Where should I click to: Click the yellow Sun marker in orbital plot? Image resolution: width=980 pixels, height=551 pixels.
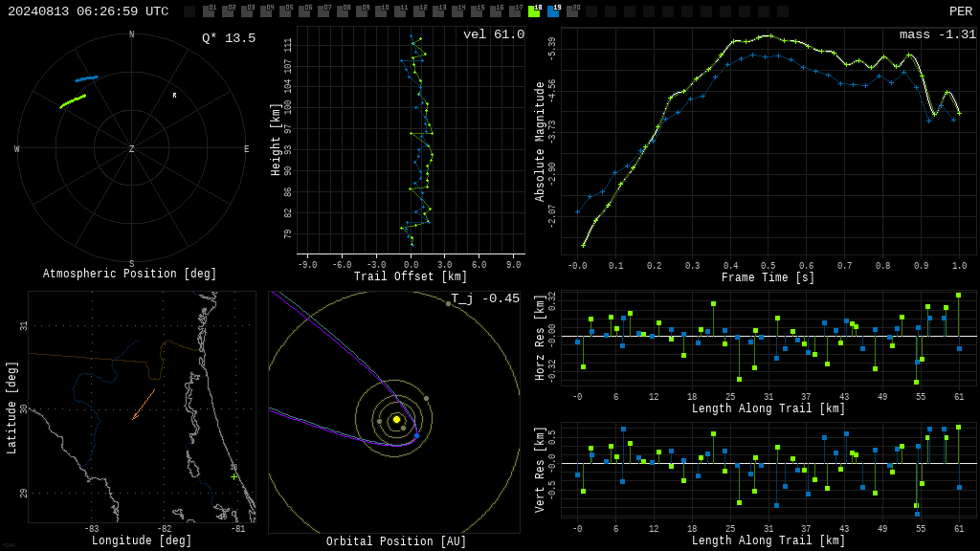coord(396,419)
